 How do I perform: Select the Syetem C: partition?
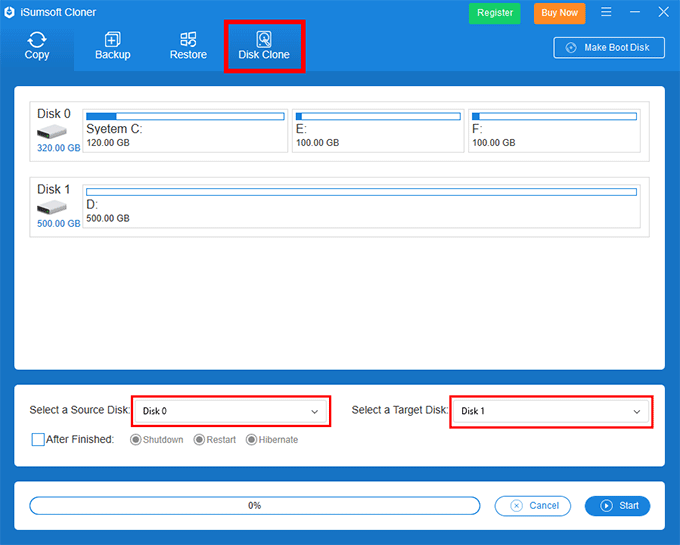185,131
